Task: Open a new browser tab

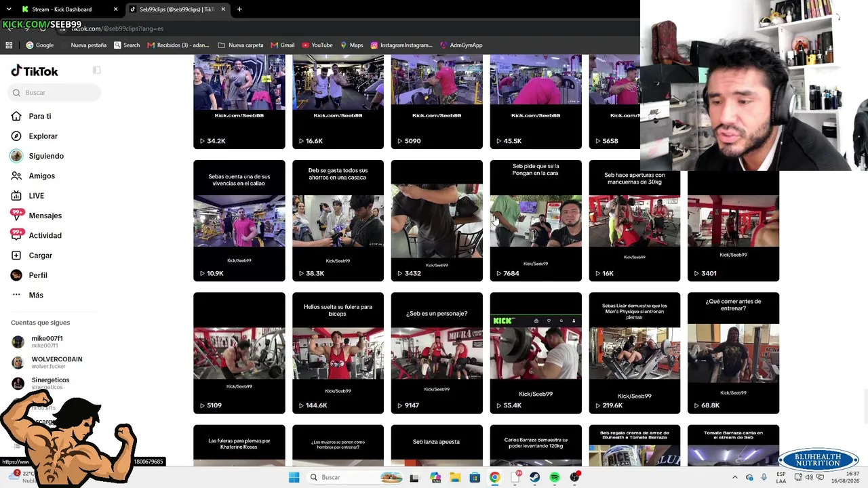Action: (239, 9)
